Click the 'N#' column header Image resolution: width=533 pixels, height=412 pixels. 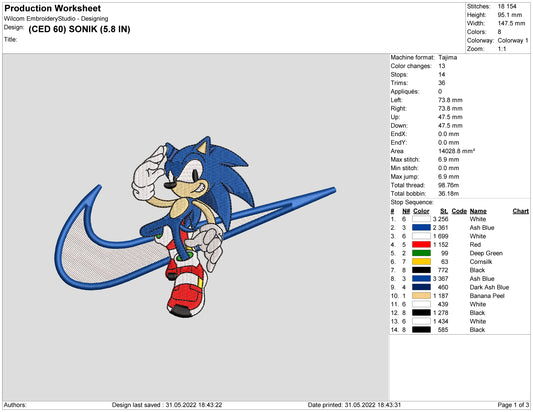click(406, 211)
